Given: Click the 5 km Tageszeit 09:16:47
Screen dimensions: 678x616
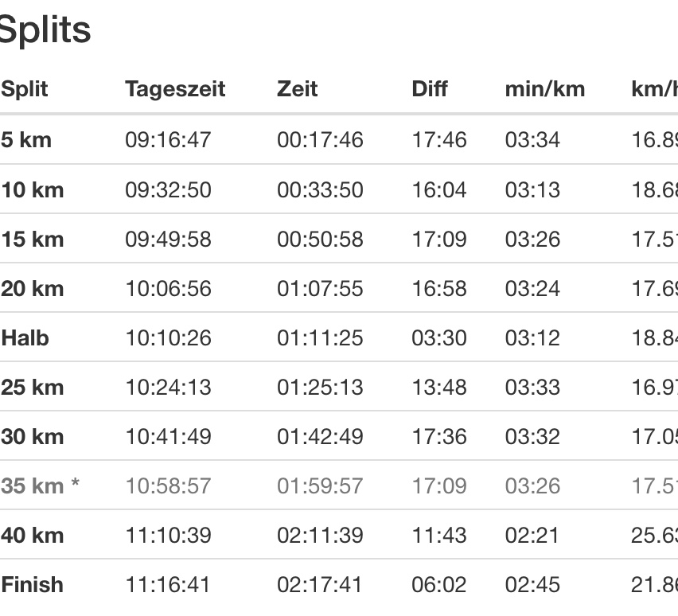Looking at the screenshot, I should [x=168, y=140].
